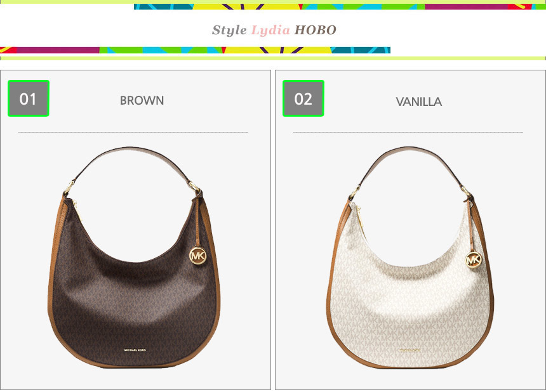The width and height of the screenshot is (546, 392).
Task: Click the Michael Kors logo on vanilla bag
Action: point(410,350)
